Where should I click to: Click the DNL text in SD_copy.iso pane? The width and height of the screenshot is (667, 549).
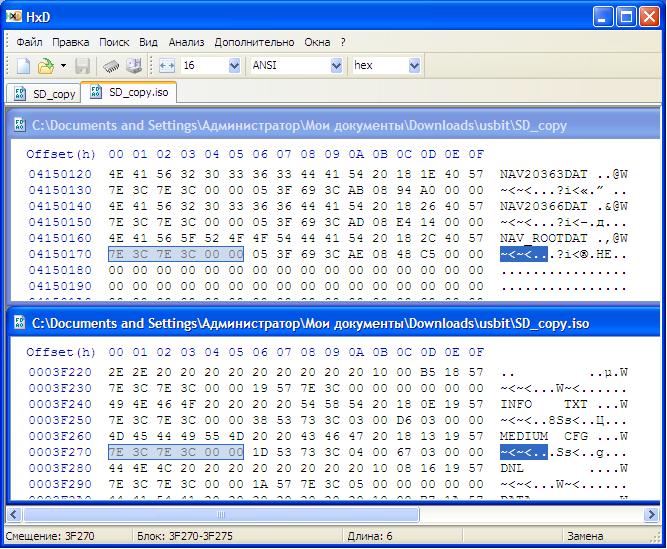click(512, 468)
